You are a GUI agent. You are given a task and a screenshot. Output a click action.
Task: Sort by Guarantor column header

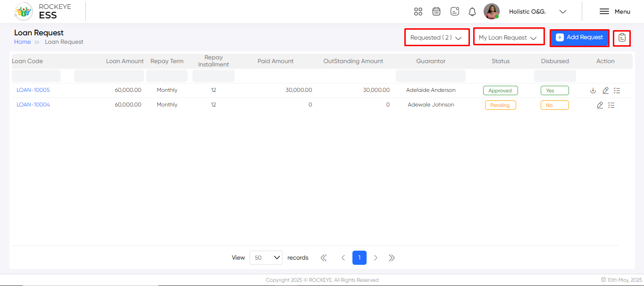(x=431, y=61)
